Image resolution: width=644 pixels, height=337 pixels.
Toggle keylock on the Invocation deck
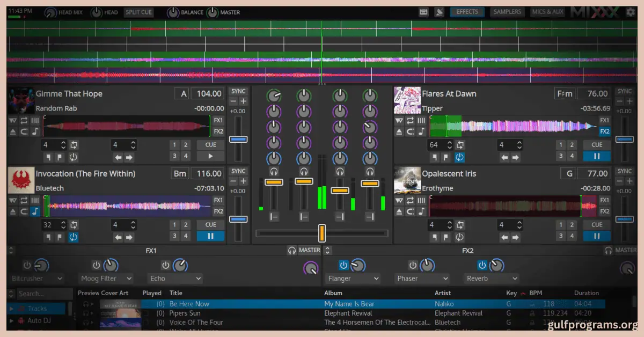coord(35,211)
